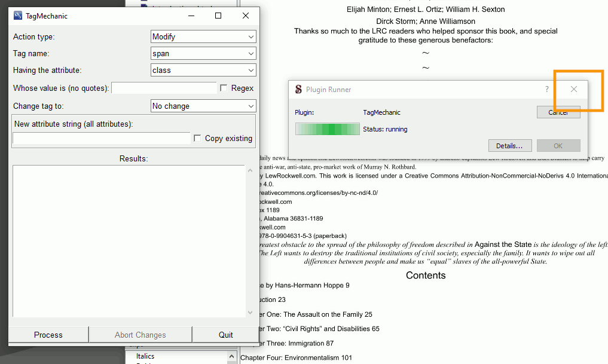The image size is (608, 364).
Task: Click the New attribute string input field
Action: 102,139
